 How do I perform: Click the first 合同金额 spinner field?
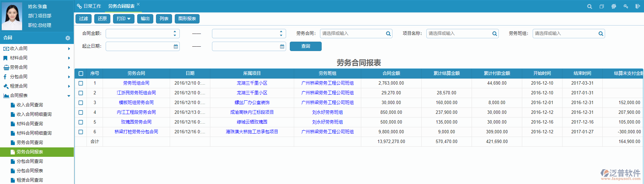coord(139,34)
